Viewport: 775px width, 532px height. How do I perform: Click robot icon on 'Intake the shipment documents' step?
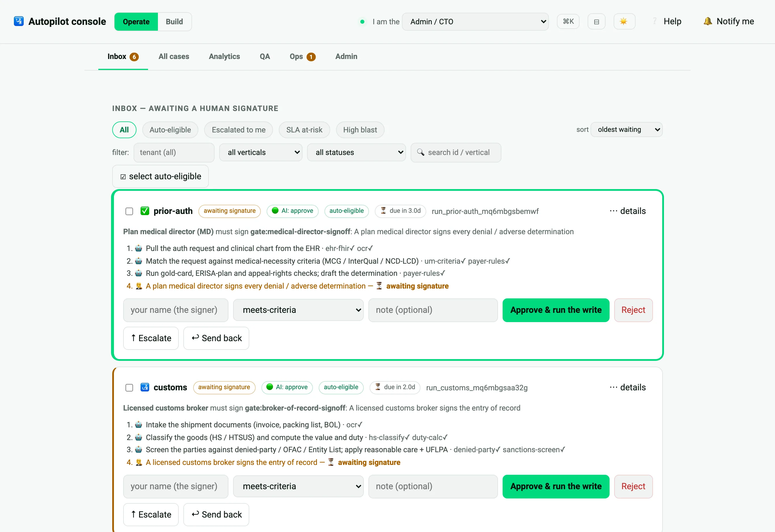tap(139, 425)
